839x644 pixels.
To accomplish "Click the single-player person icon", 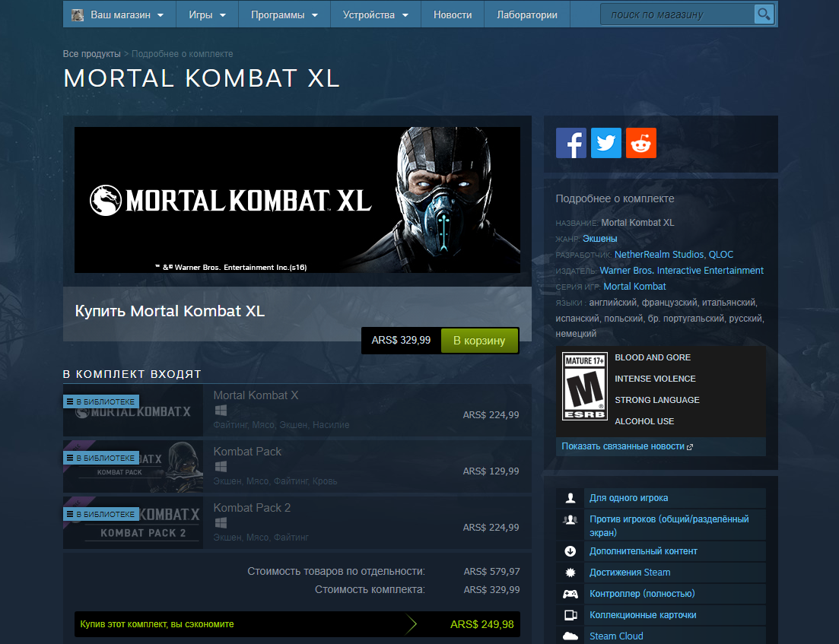I will [x=570, y=498].
